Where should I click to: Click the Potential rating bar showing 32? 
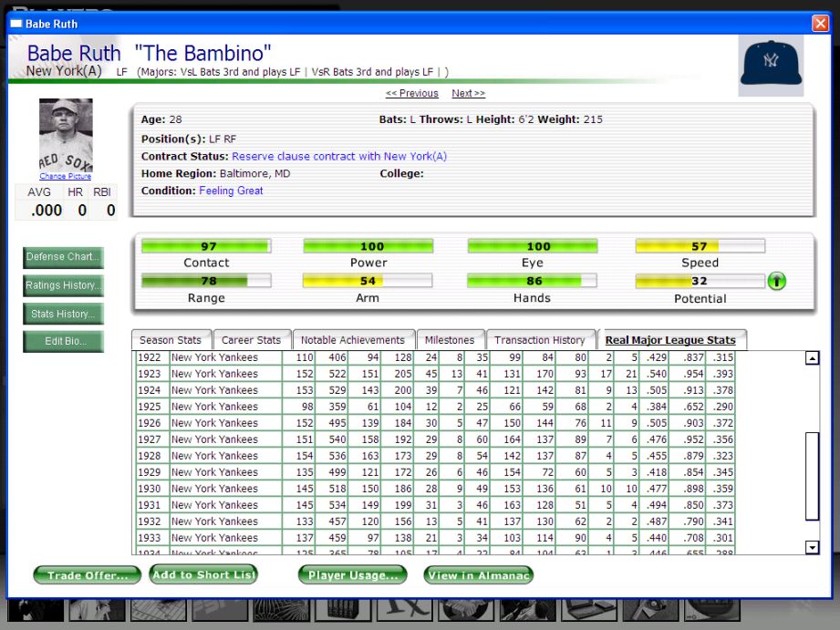point(700,281)
